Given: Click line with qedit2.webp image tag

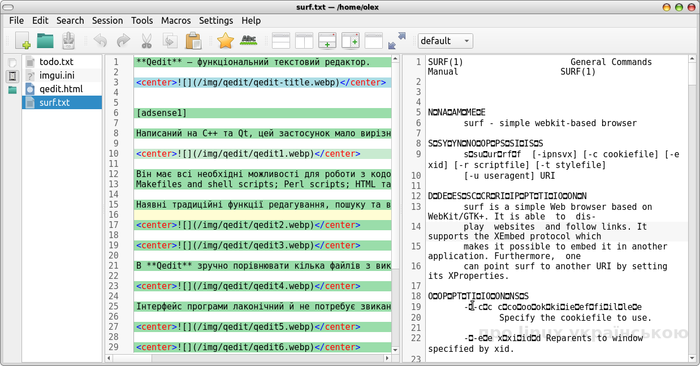Looking at the screenshot, I should click(262, 225).
